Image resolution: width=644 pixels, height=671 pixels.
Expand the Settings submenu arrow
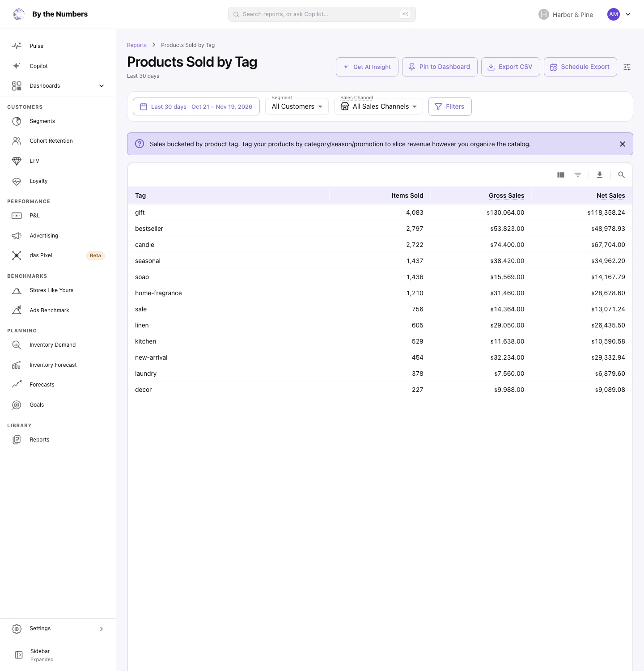click(102, 629)
